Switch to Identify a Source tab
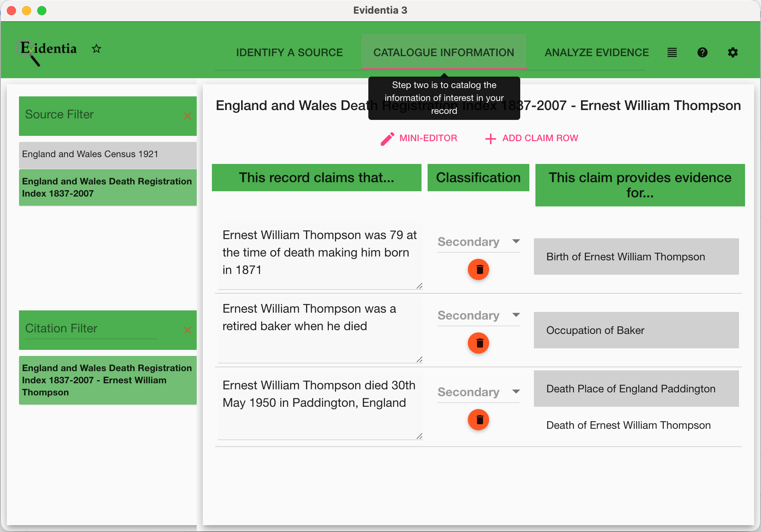This screenshot has width=761, height=532. [x=289, y=52]
